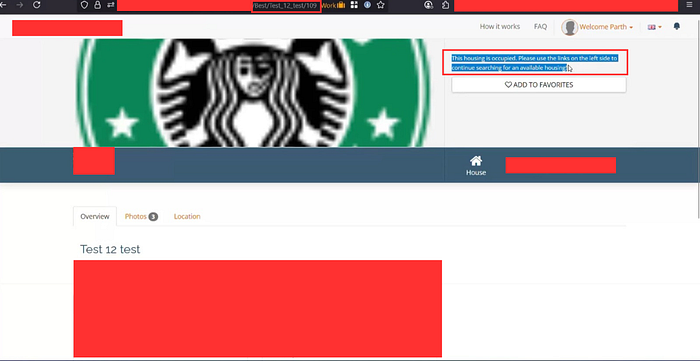Image resolution: width=700 pixels, height=361 pixels.
Task: Bookmark this page with the star icon
Action: (380, 5)
